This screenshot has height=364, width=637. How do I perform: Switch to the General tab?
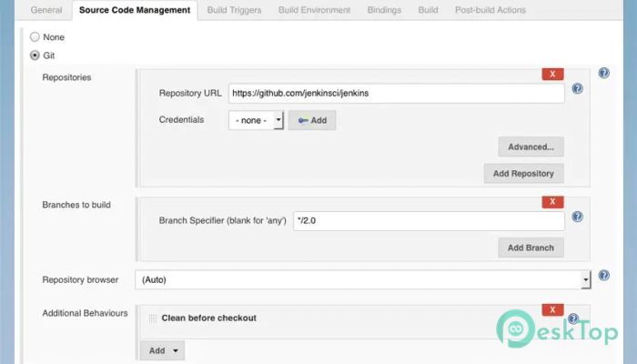46,10
